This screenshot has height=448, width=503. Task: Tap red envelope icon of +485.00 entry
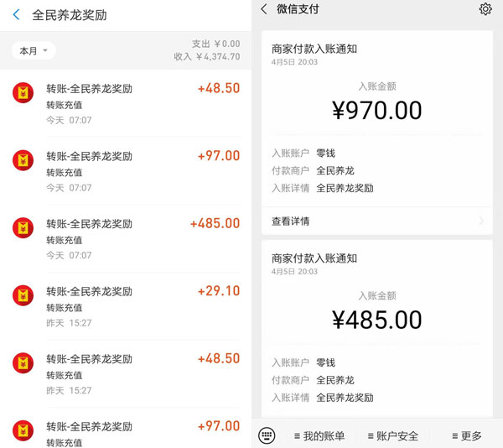click(23, 228)
